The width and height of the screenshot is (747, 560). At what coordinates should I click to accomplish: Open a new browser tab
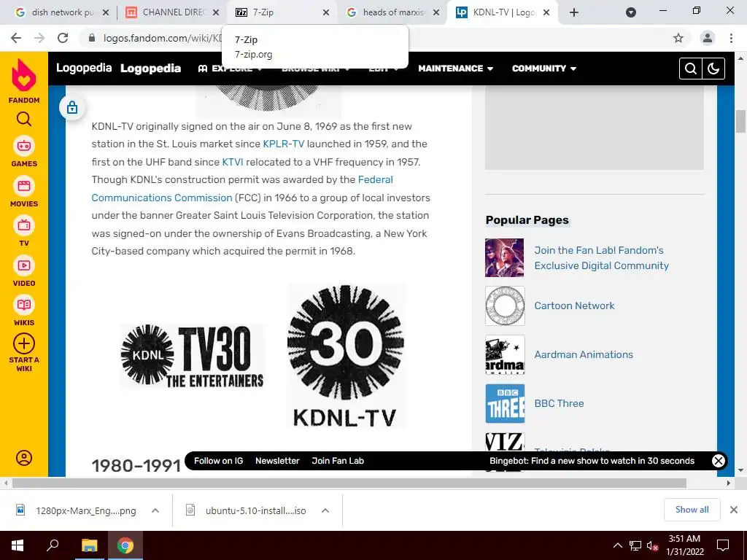coord(574,13)
